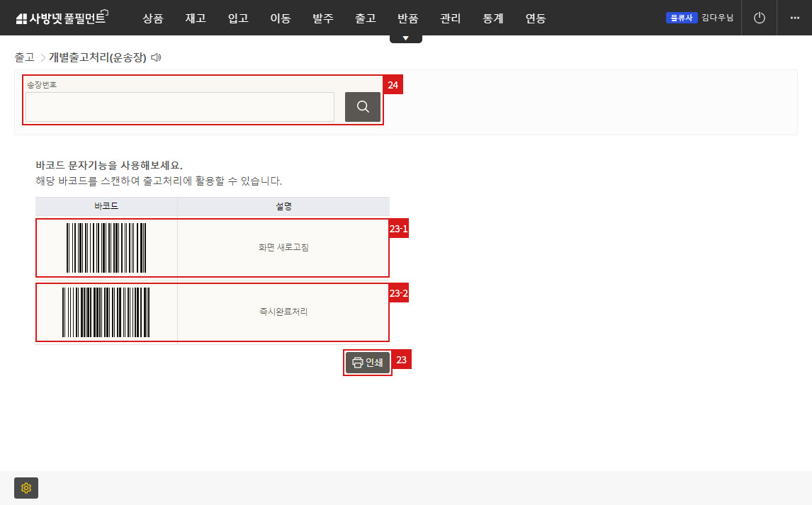
Task: Click the power logout icon at top right
Action: coord(759,18)
